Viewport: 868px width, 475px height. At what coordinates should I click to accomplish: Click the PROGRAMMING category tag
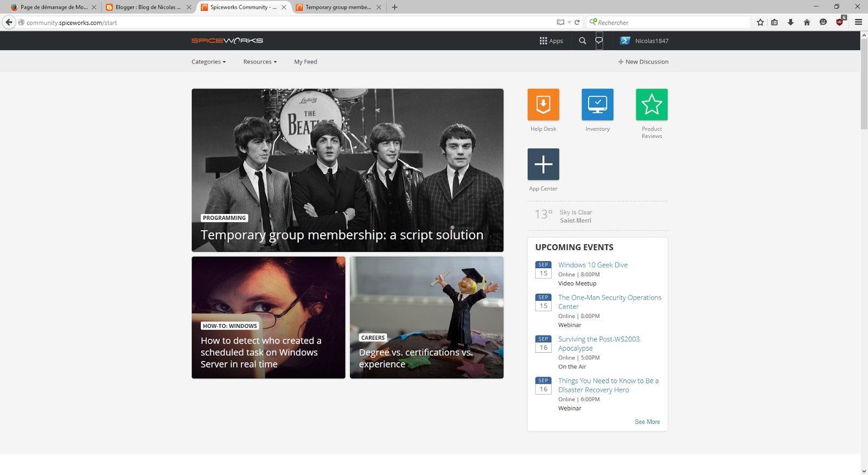225,218
